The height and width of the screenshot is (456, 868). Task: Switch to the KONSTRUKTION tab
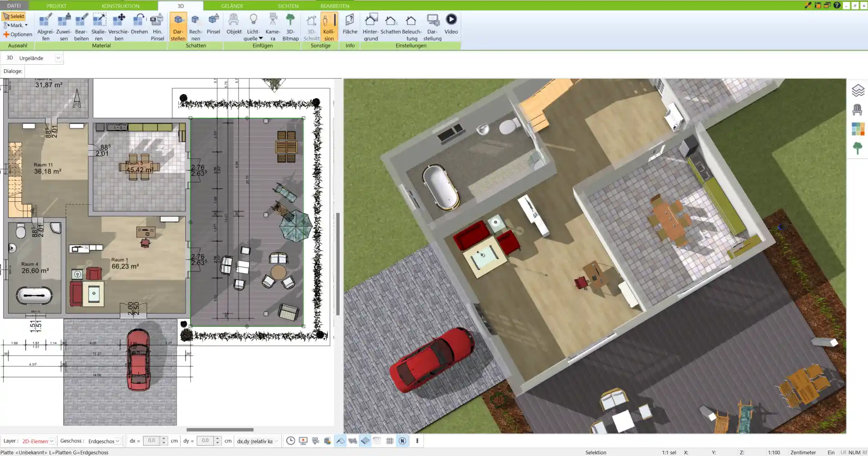pyautogui.click(x=120, y=6)
